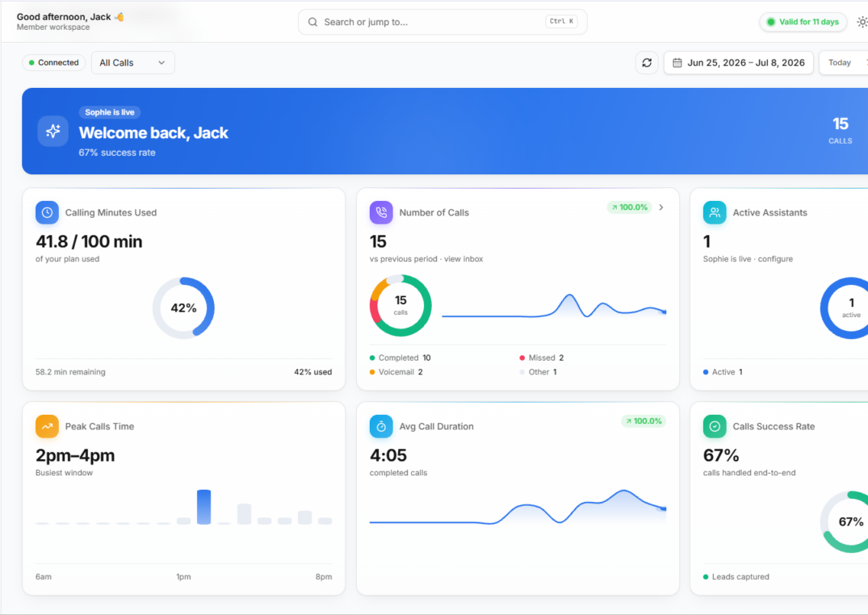Screen dimensions: 868x615
Task: Click the people icon on Active Assistants
Action: point(715,212)
